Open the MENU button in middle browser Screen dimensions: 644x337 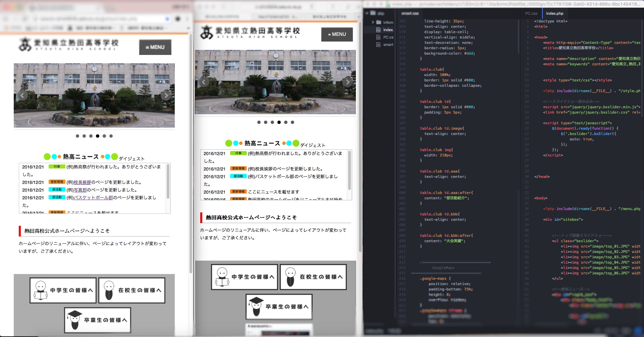[337, 34]
